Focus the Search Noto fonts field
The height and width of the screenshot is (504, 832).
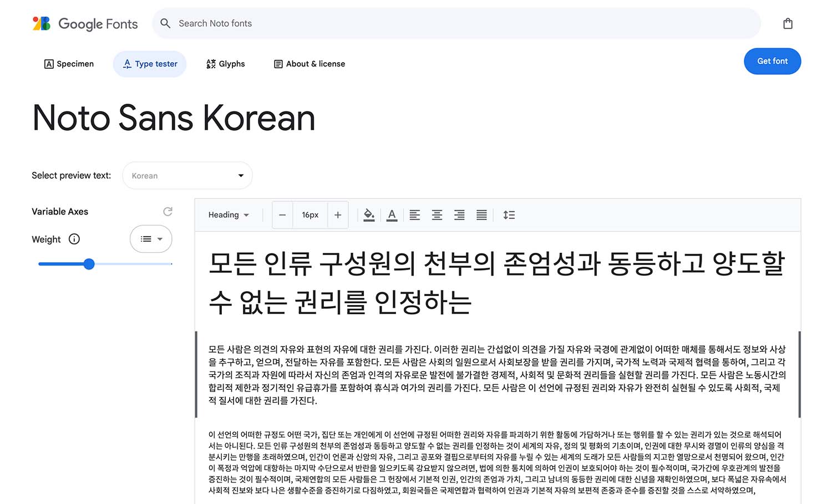[x=456, y=23]
